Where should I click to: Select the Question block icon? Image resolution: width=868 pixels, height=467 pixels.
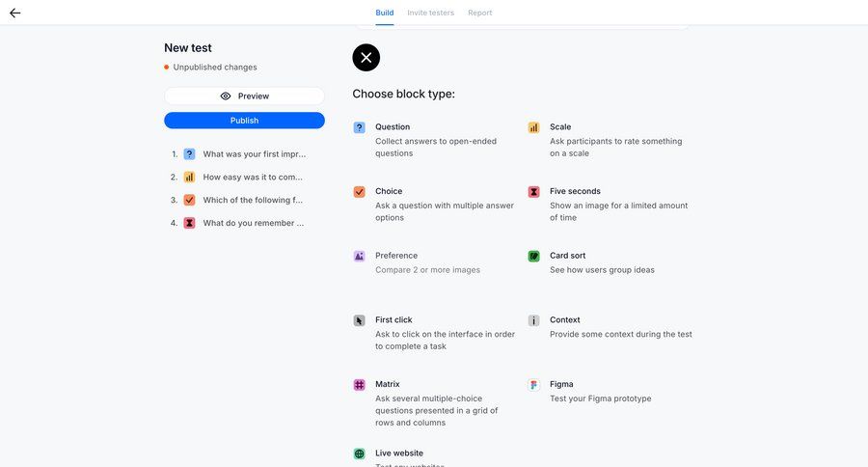tap(359, 127)
